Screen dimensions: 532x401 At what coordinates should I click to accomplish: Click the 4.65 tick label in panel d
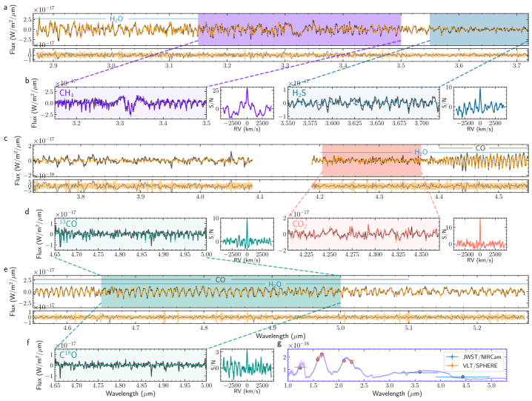pos(55,254)
